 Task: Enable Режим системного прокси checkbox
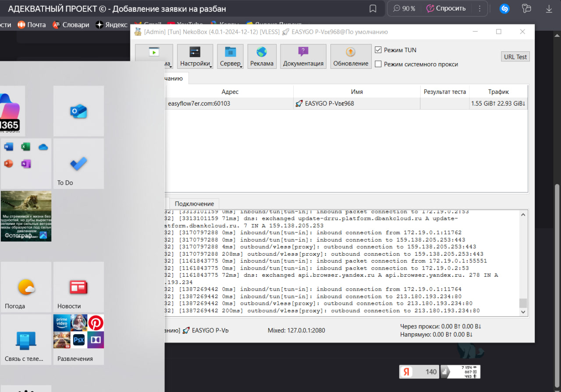pyautogui.click(x=378, y=64)
